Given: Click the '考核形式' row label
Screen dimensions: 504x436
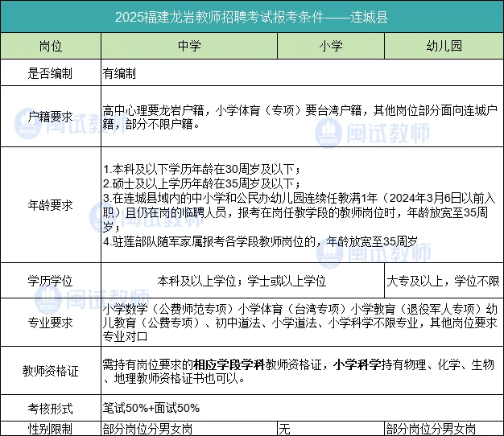Looking at the screenshot, I should click(50, 409).
